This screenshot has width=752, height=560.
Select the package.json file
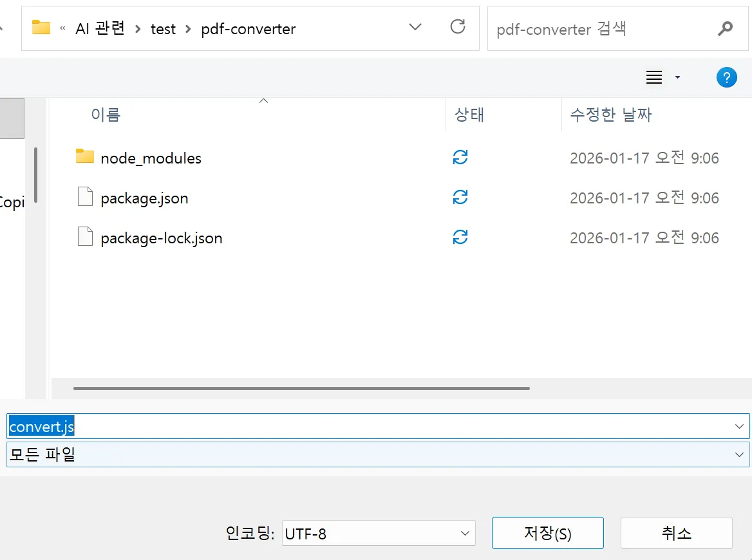(x=144, y=198)
